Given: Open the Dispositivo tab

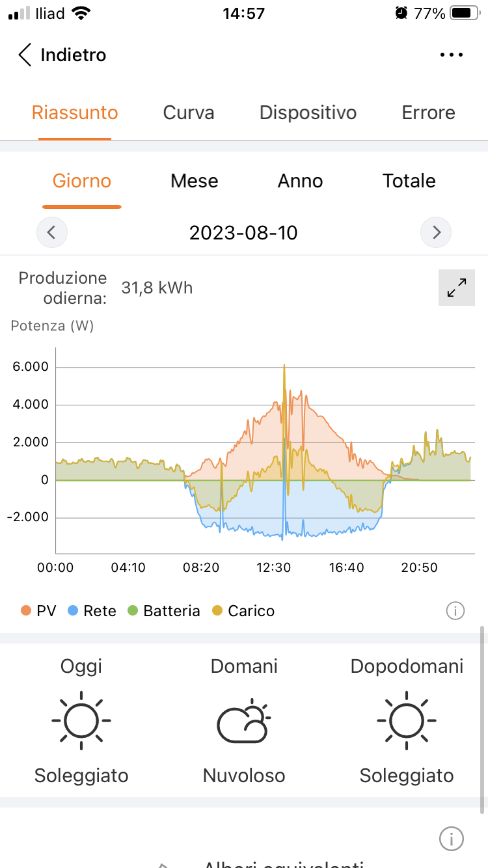Looking at the screenshot, I should point(308,113).
